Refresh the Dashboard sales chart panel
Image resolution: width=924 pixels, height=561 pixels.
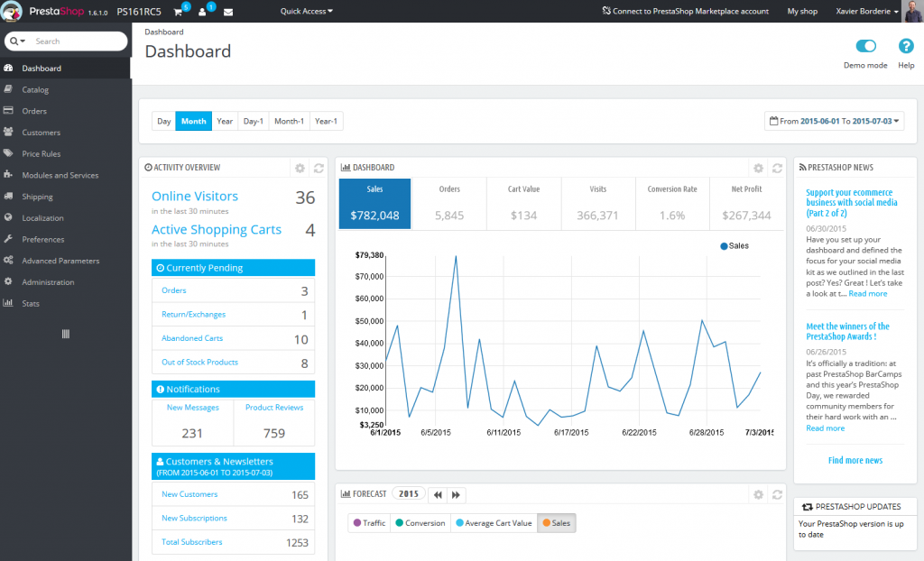776,168
